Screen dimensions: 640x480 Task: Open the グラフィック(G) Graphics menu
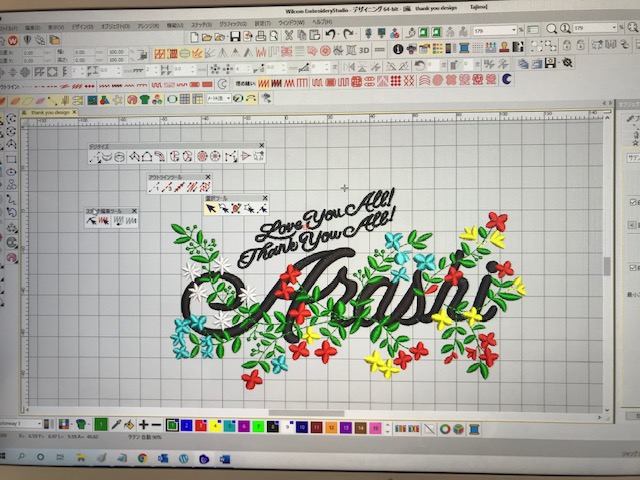[233, 24]
